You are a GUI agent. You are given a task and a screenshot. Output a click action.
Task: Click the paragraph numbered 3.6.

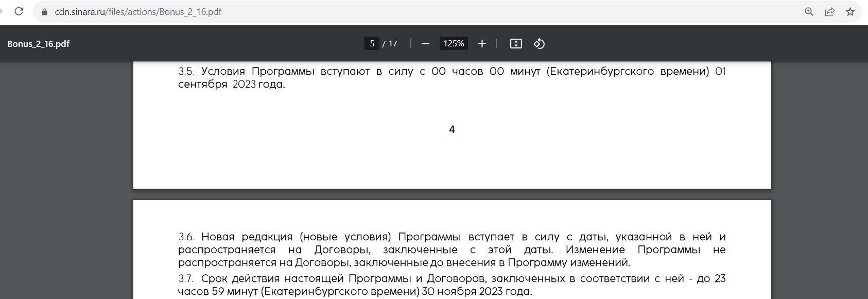point(452,250)
